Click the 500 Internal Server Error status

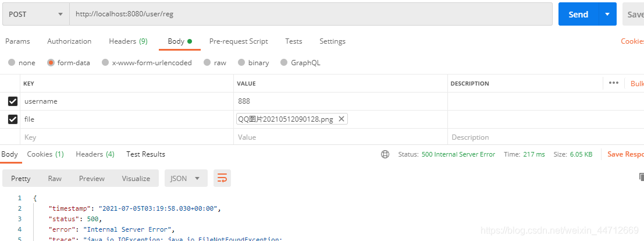458,154
